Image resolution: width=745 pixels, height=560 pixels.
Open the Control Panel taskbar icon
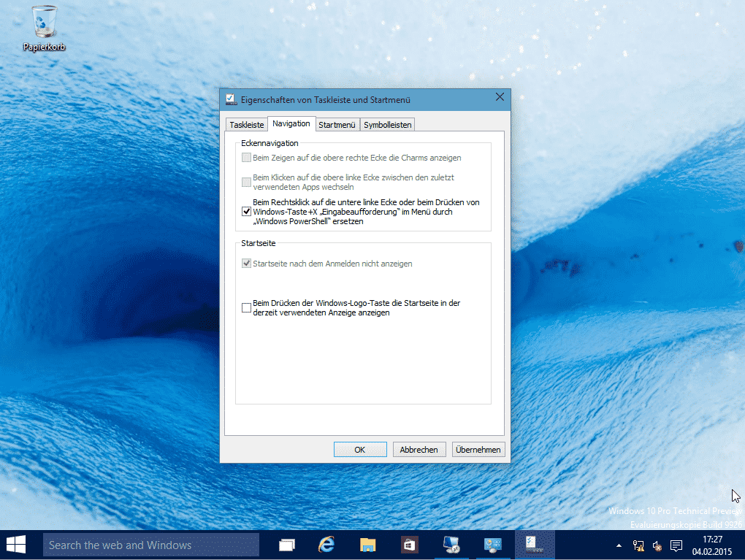coord(492,545)
